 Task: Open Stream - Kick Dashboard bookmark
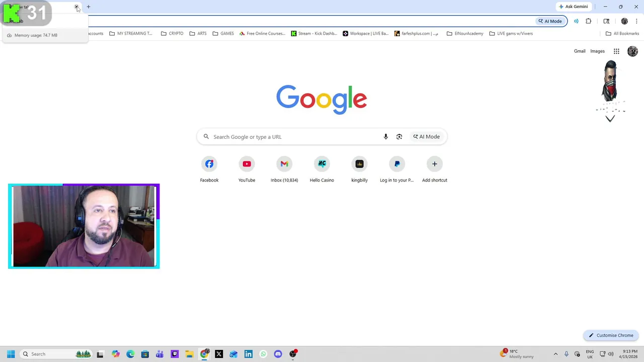(314, 34)
